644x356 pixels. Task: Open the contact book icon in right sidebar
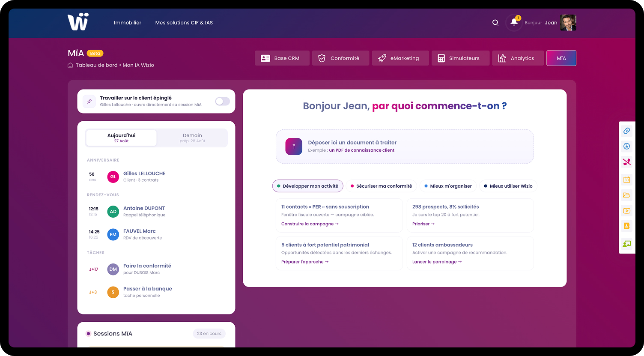[x=626, y=226]
